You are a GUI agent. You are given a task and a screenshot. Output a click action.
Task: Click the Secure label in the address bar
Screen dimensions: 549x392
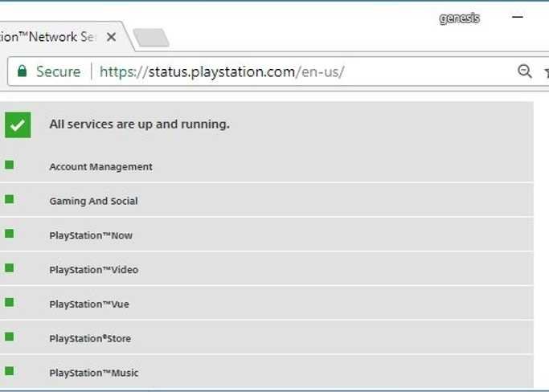coord(59,71)
